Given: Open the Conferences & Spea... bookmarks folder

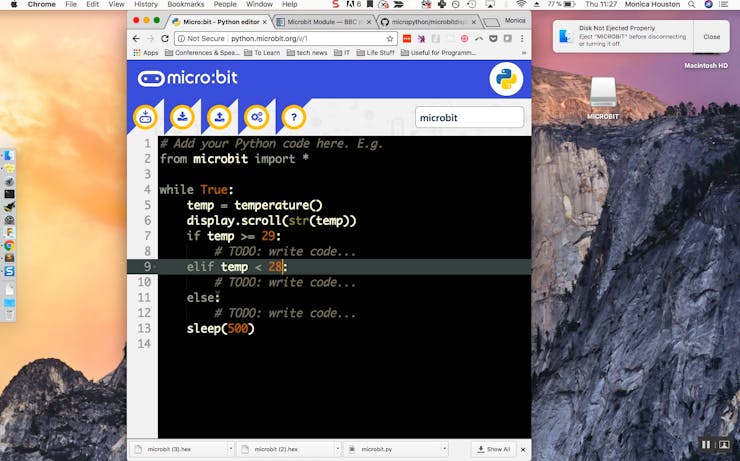Looking at the screenshot, I should (202, 53).
